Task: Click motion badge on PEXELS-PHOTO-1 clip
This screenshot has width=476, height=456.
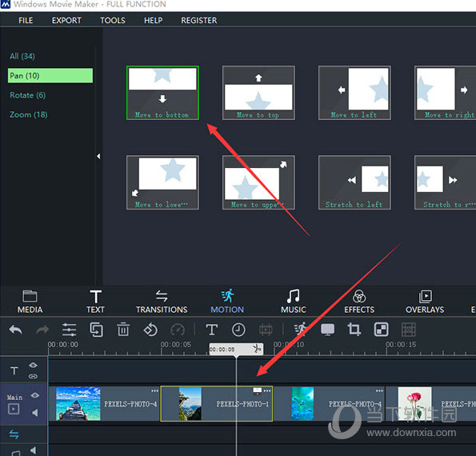Action: pyautogui.click(x=257, y=391)
